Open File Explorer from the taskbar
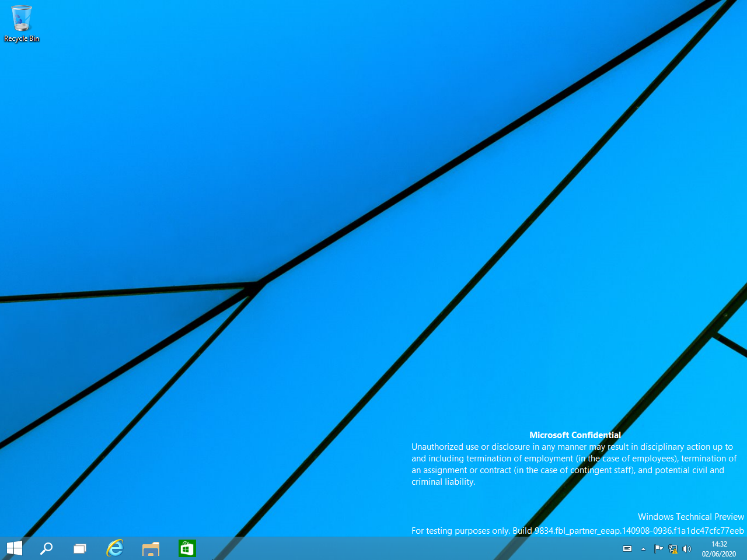Screen dimensions: 747x560 tap(151, 548)
